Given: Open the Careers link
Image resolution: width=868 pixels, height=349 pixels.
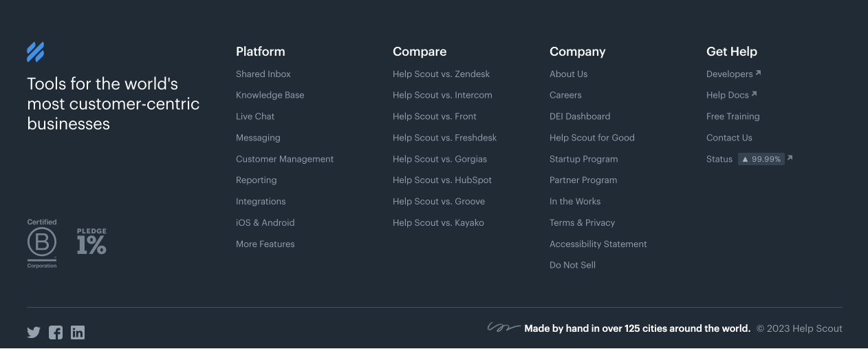Looking at the screenshot, I should (x=565, y=95).
